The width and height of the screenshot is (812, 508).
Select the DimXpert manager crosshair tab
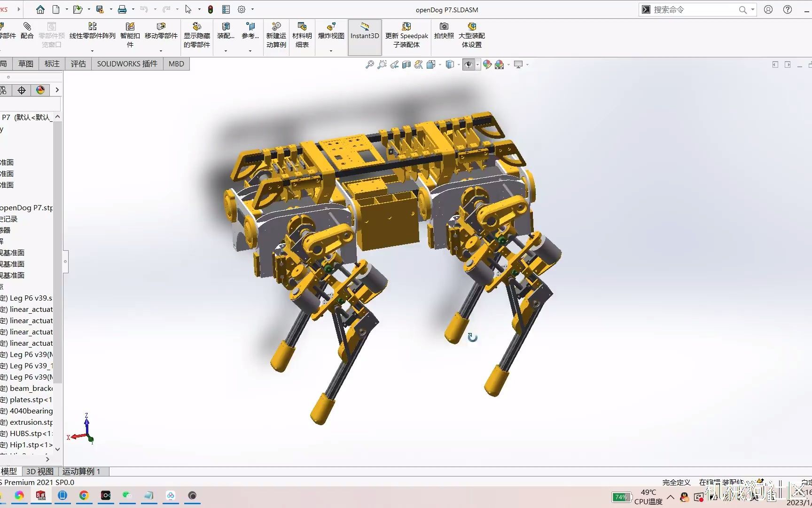[x=22, y=90]
